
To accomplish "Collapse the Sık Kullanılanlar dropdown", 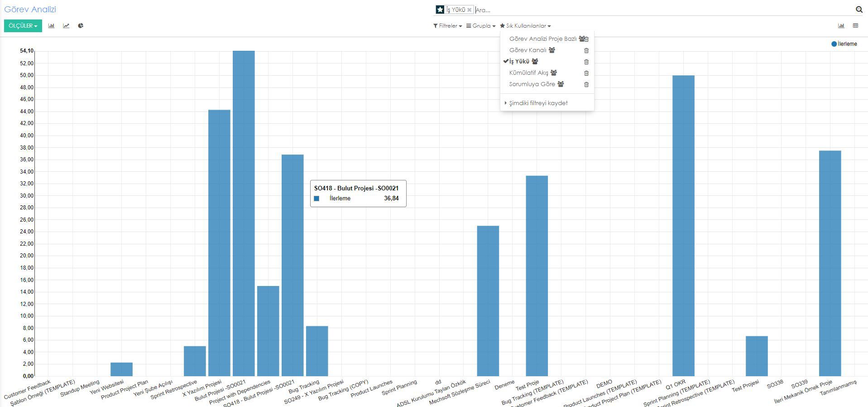I will [525, 26].
